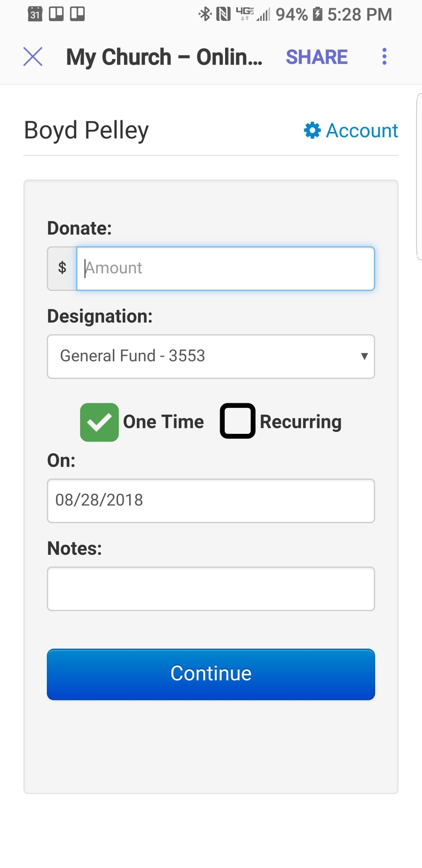Tap the NFC status icon

pos(223,14)
